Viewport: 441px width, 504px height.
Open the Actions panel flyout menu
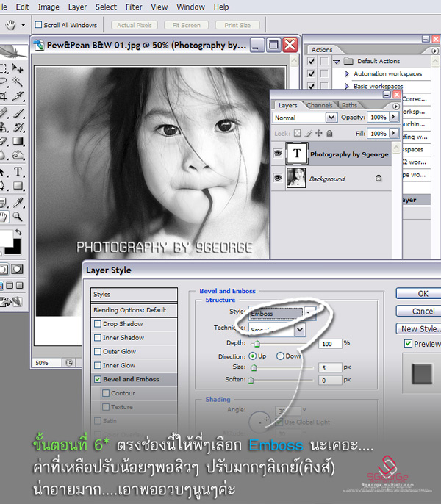pos(435,51)
